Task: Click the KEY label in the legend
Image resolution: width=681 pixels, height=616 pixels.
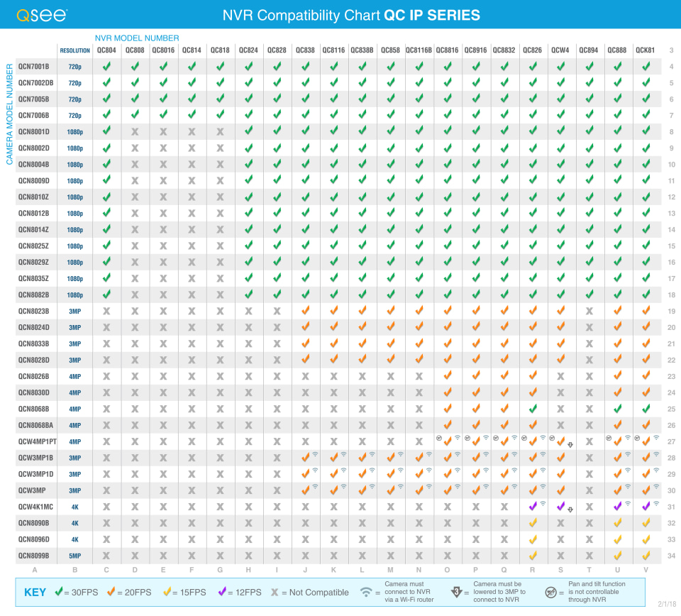Action: point(35,593)
